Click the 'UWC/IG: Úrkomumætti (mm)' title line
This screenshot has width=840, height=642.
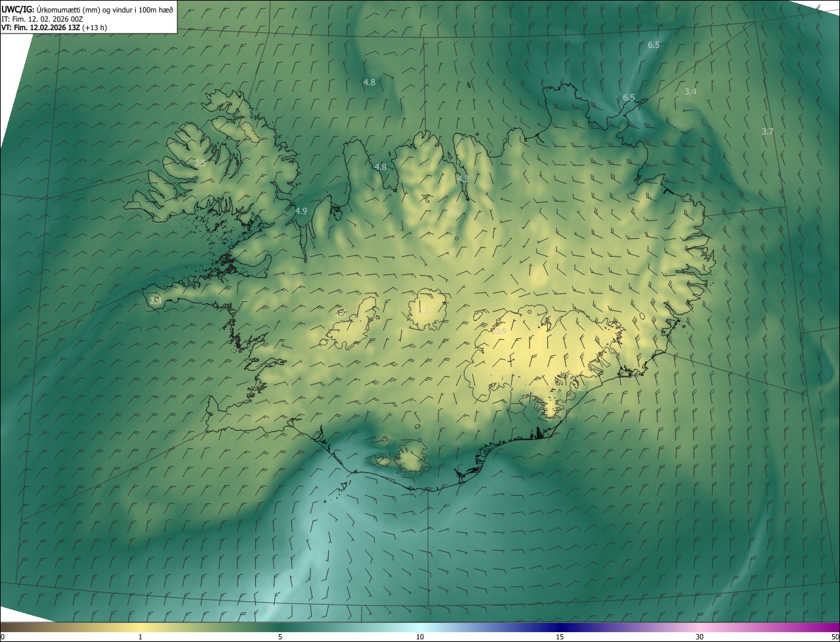tap(87, 9)
